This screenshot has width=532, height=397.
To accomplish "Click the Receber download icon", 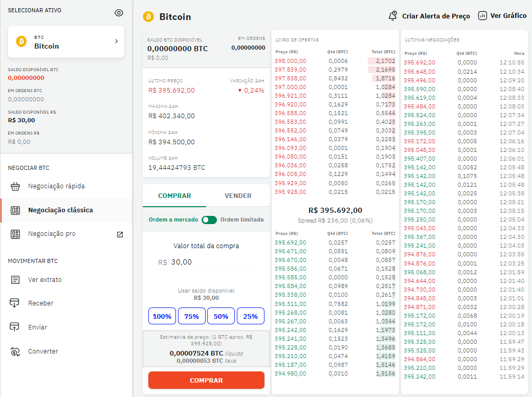I will tap(14, 303).
